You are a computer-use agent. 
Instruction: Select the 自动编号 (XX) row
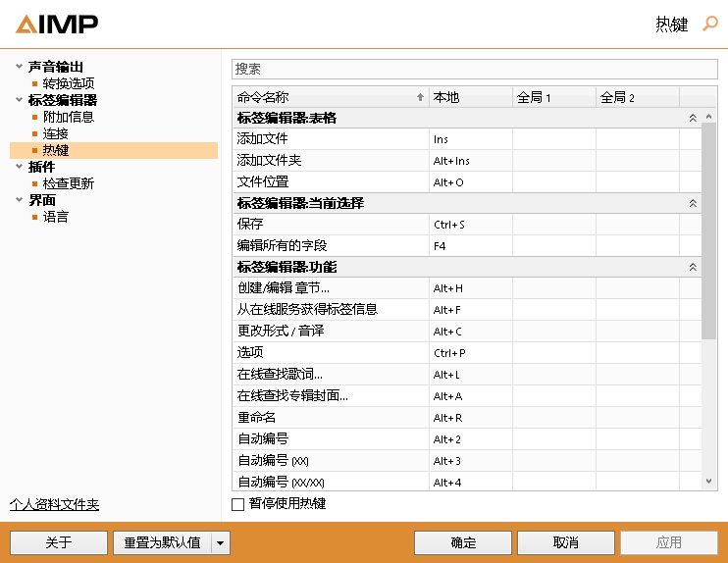tap(467, 461)
